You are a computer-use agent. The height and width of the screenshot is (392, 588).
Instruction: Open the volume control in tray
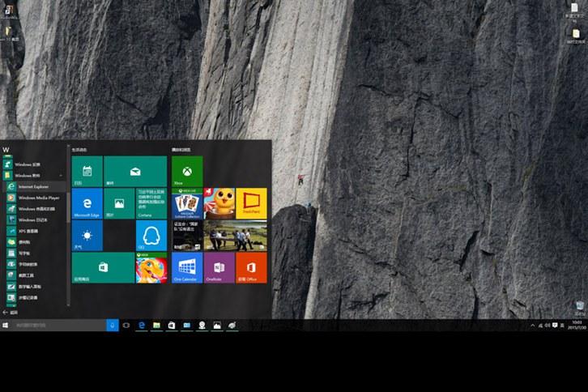548,326
